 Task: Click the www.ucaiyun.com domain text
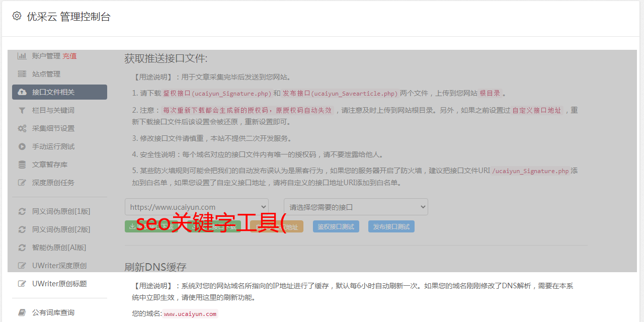[190, 314]
